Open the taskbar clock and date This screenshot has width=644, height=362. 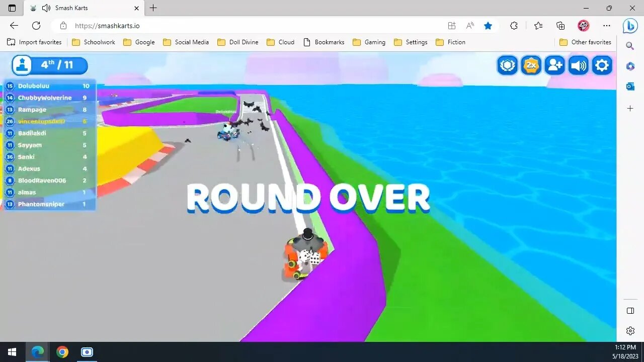(x=625, y=352)
